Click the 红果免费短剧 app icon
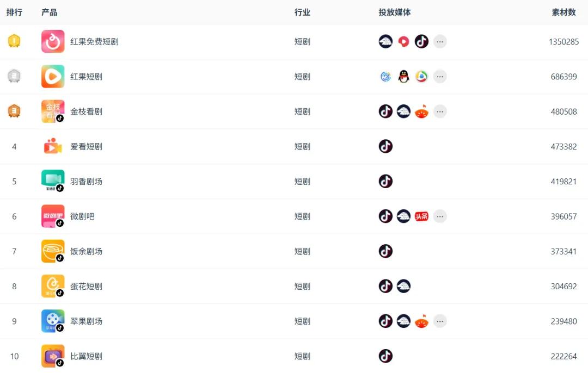 (53, 41)
